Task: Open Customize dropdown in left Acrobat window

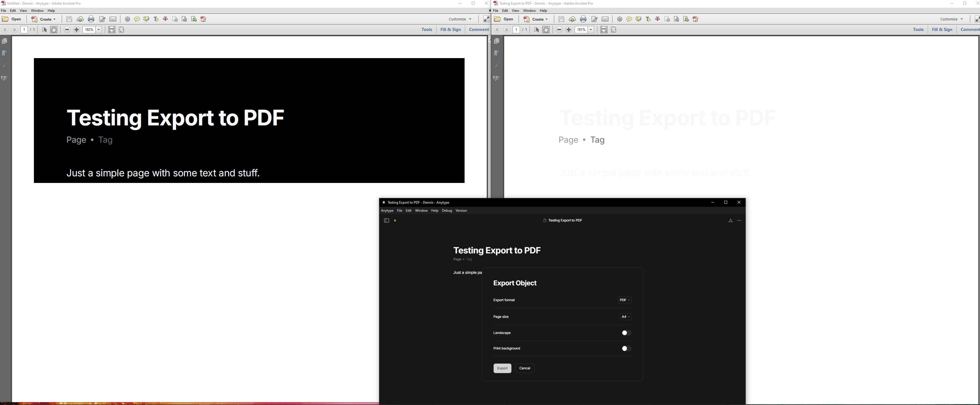Action: pyautogui.click(x=460, y=19)
